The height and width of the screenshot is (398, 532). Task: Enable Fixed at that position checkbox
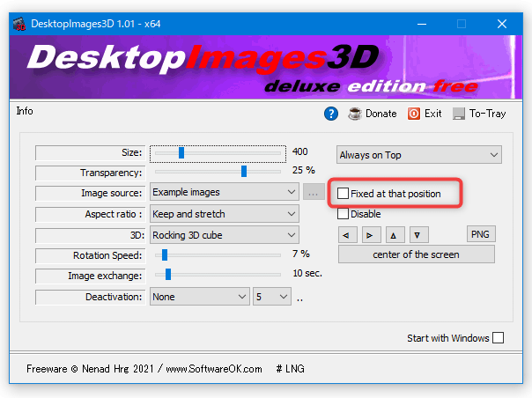[x=343, y=194]
